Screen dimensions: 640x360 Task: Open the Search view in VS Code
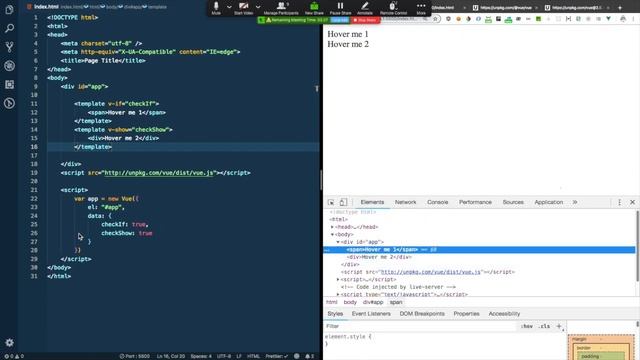click(9, 28)
